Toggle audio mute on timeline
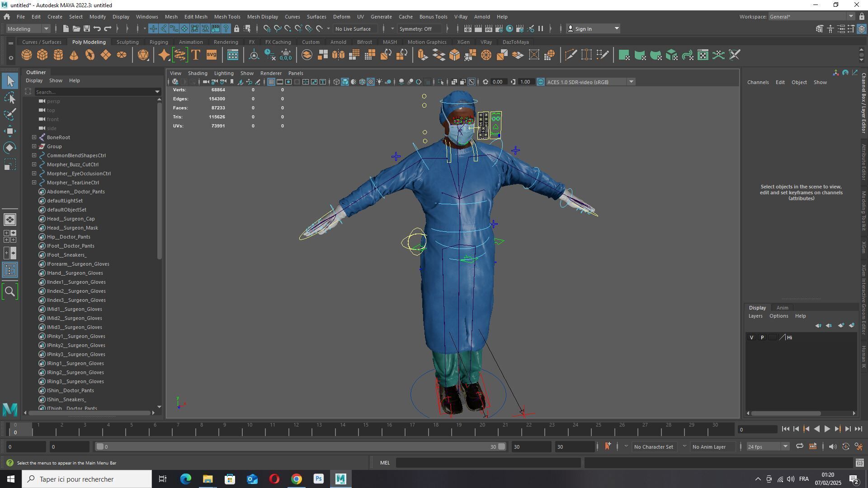868x488 pixels. [x=833, y=446]
